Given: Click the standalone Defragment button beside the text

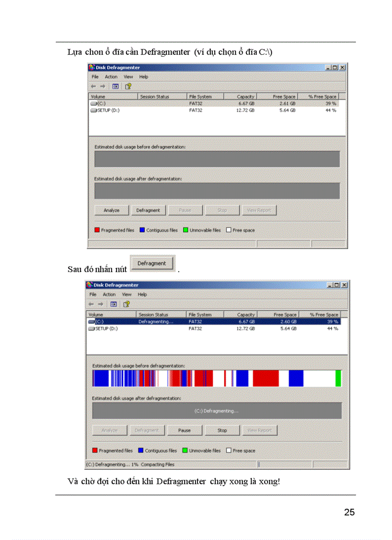Looking at the screenshot, I should point(152,264).
